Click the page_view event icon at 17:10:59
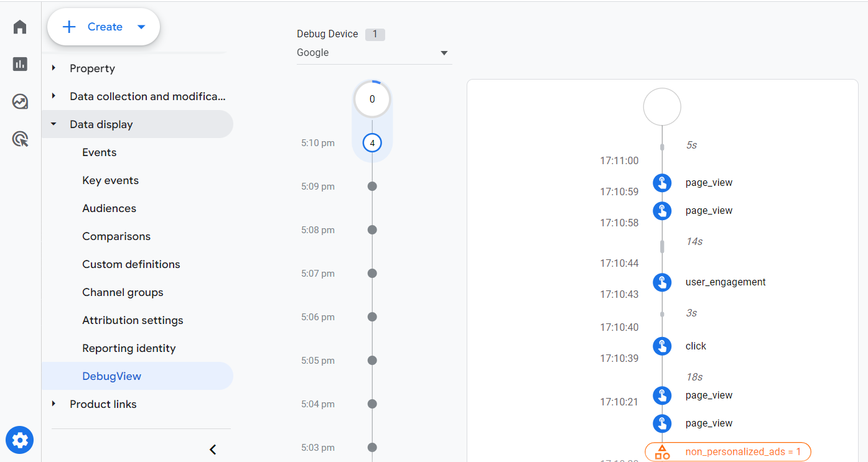The height and width of the screenshot is (462, 868). [x=662, y=183]
